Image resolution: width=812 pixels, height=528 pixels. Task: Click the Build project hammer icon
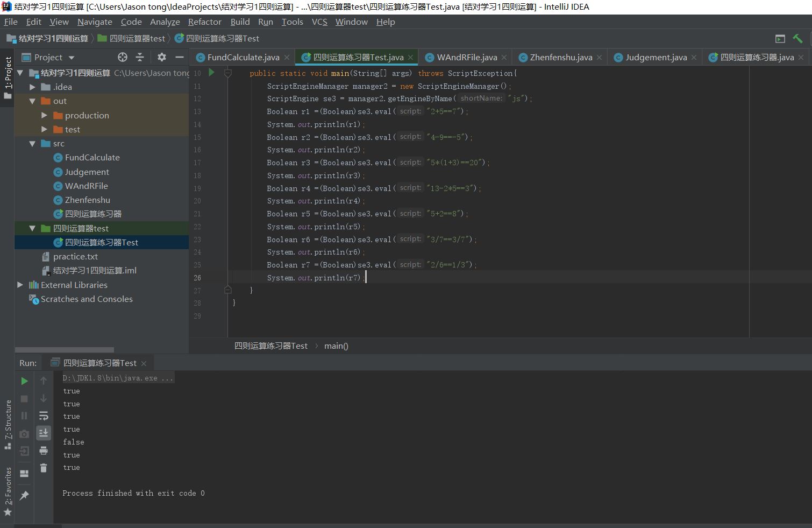point(797,38)
